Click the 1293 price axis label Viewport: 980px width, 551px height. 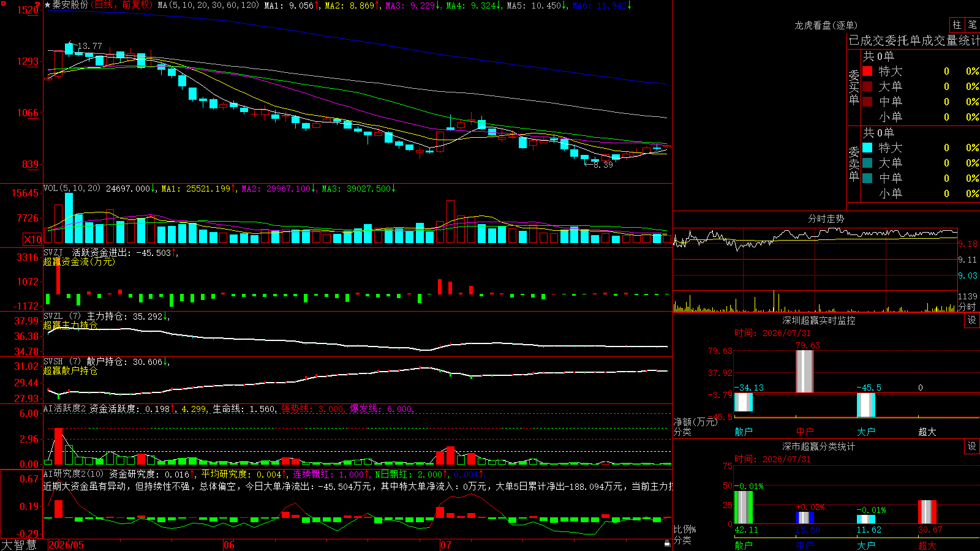[x=27, y=61]
